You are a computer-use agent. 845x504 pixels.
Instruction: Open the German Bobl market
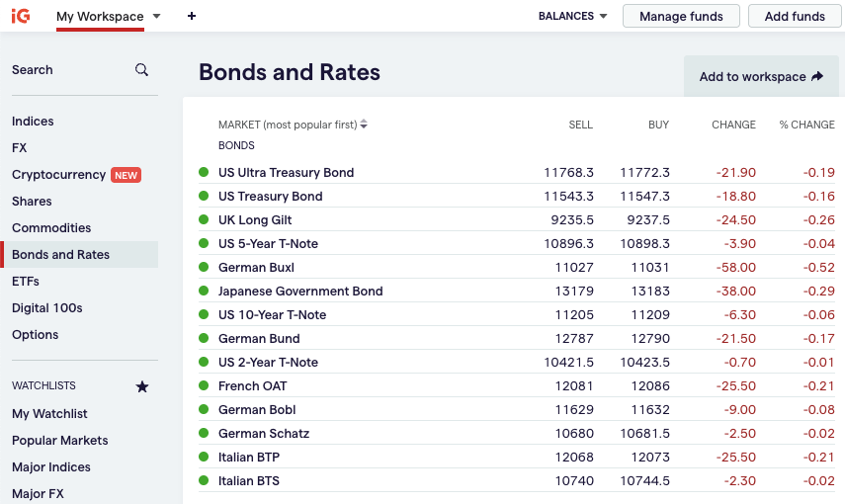point(257,410)
